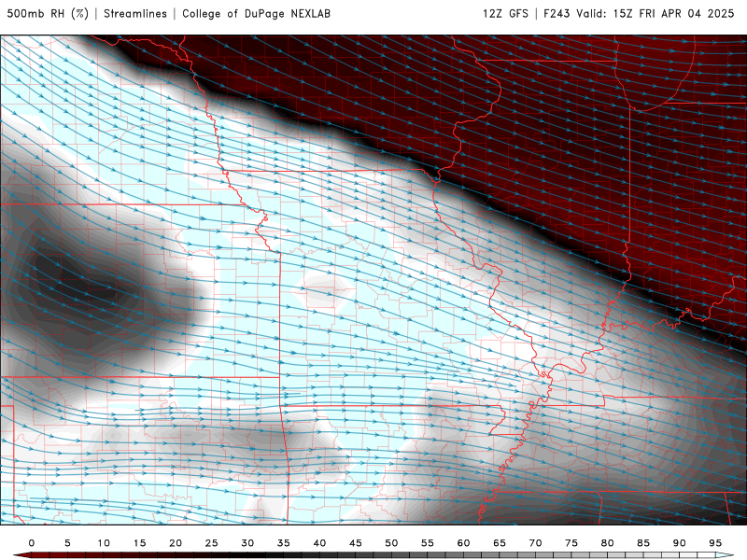Select the colorbar label "95"
This screenshot has height=560, width=747.
click(715, 543)
